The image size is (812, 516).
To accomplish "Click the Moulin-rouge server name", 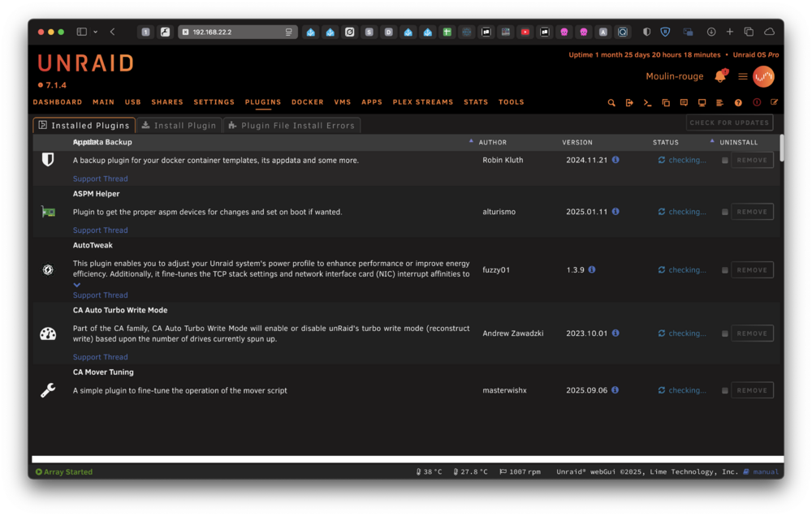I will pos(674,76).
